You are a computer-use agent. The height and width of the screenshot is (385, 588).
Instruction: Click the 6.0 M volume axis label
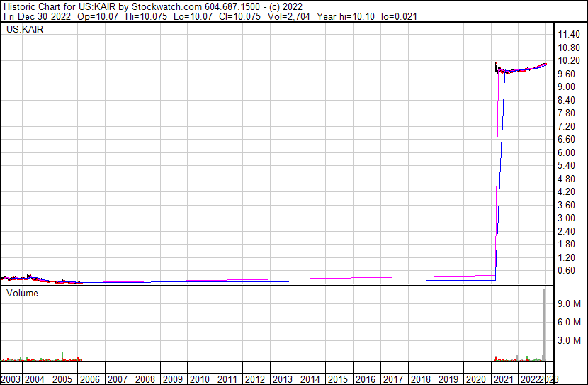pos(569,322)
